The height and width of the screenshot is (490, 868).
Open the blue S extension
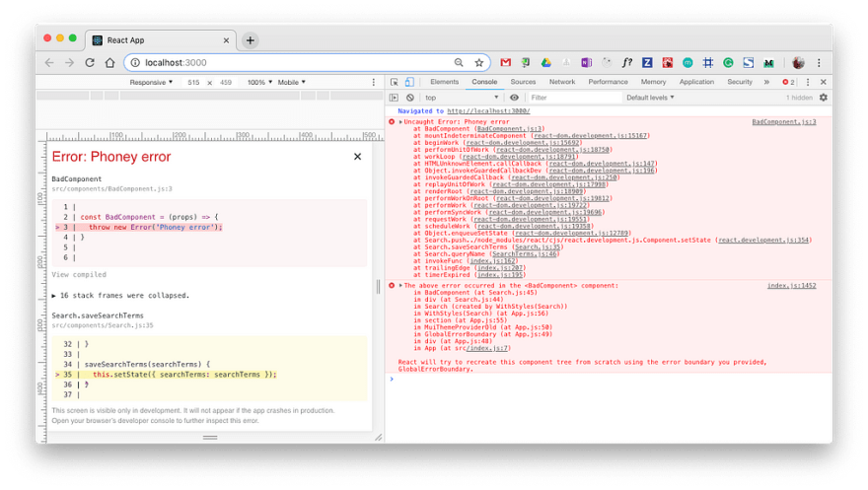[x=749, y=62]
